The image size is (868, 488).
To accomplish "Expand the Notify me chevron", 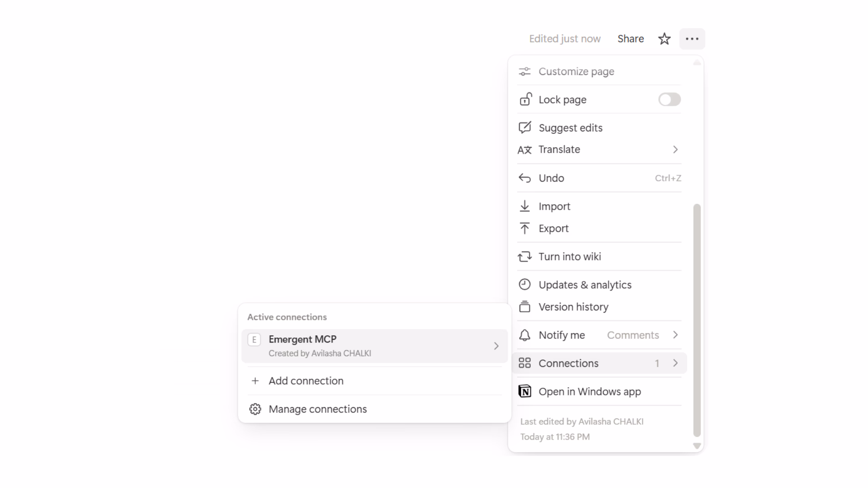I will [675, 335].
